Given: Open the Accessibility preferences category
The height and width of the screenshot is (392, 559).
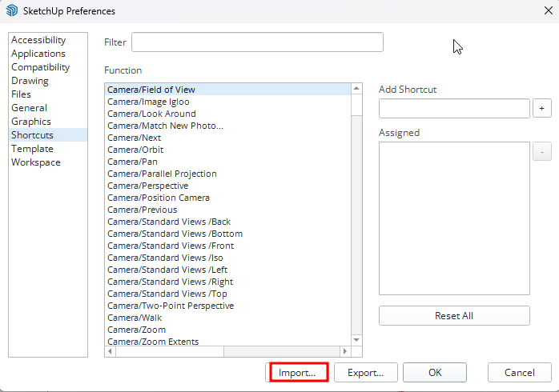Looking at the screenshot, I should pos(48,40).
